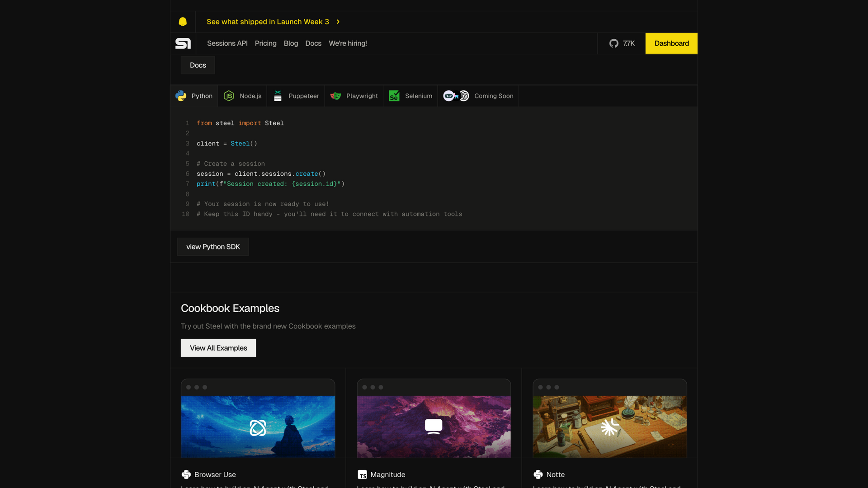The width and height of the screenshot is (868, 488).
Task: Click Magnitude monitor icon on purple thumbnail
Action: pos(434,427)
